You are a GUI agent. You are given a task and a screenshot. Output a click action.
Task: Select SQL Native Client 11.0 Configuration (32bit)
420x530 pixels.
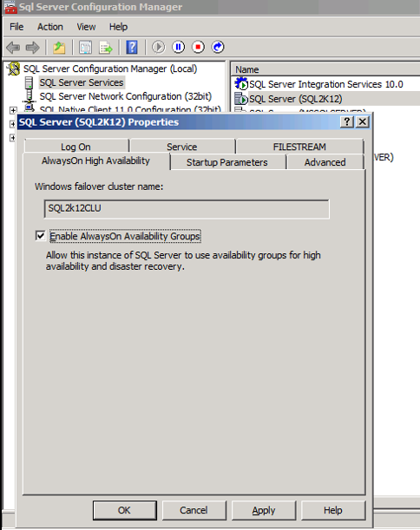(130, 109)
